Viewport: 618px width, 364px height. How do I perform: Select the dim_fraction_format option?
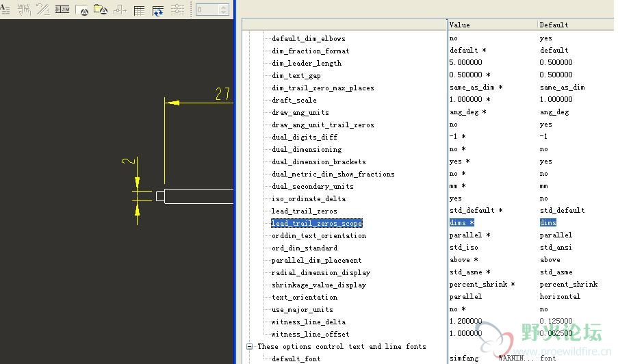tap(311, 51)
